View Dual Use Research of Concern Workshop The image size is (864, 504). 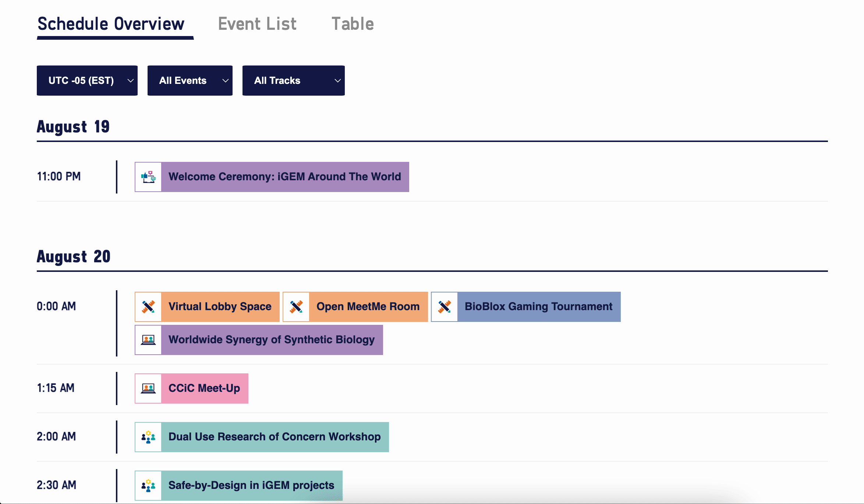(275, 437)
